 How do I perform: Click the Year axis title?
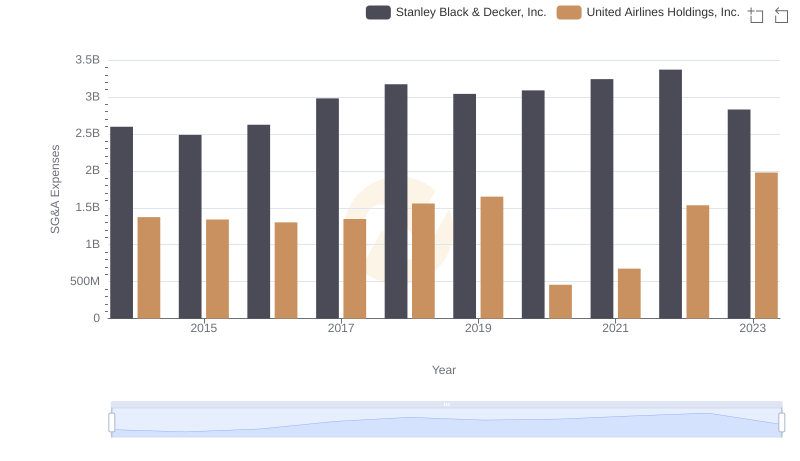[444, 370]
